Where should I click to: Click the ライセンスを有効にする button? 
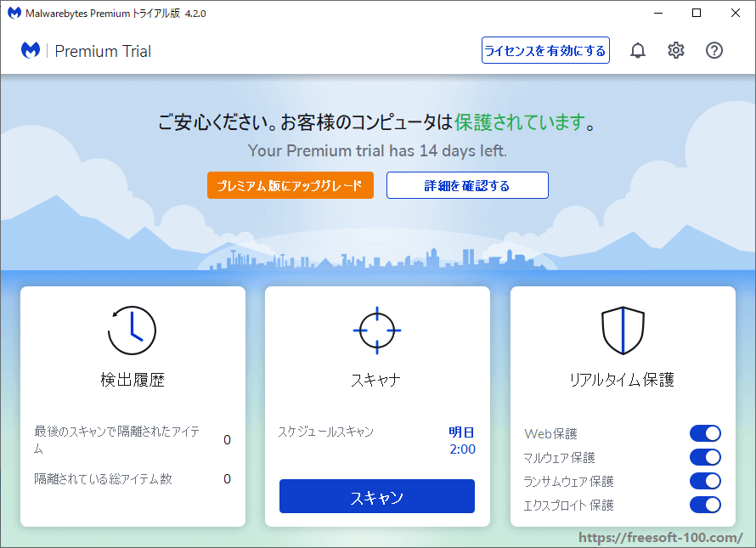click(x=545, y=50)
